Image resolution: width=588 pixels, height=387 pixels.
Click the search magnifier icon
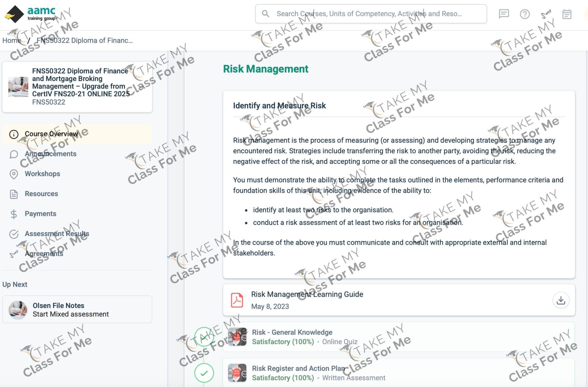266,14
